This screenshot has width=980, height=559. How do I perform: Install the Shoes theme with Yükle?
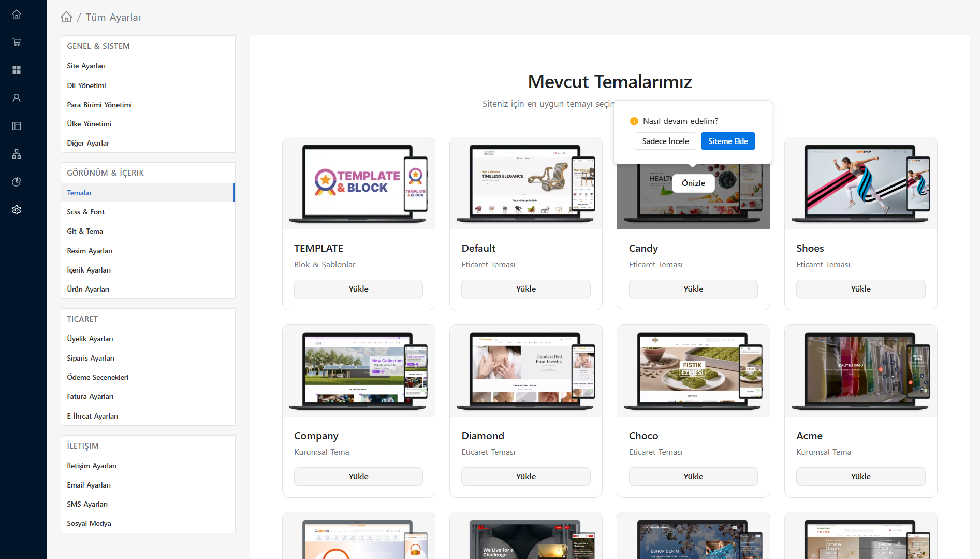click(861, 289)
